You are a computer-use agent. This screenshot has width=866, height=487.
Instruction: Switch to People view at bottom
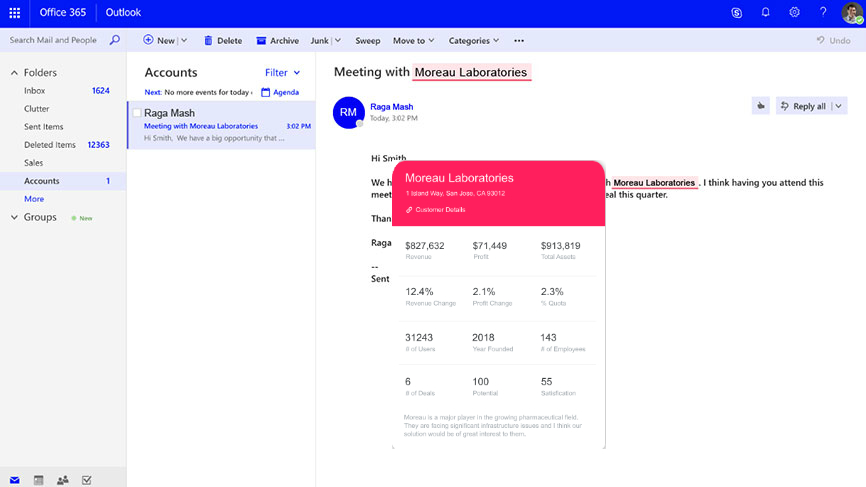62,480
